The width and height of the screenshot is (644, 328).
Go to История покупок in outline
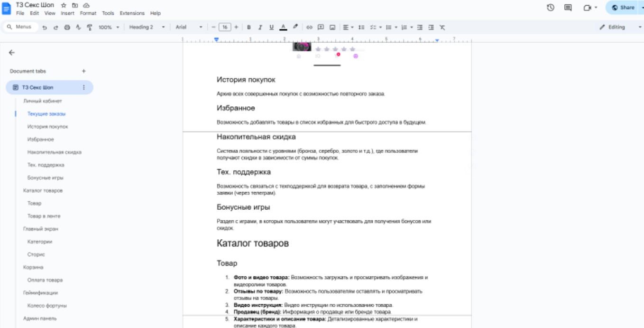tap(47, 127)
